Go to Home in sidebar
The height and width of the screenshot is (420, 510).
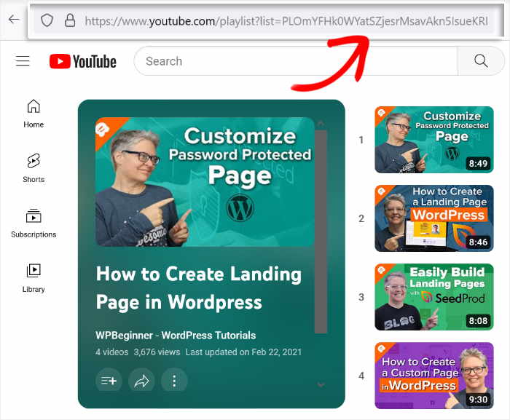(x=34, y=114)
